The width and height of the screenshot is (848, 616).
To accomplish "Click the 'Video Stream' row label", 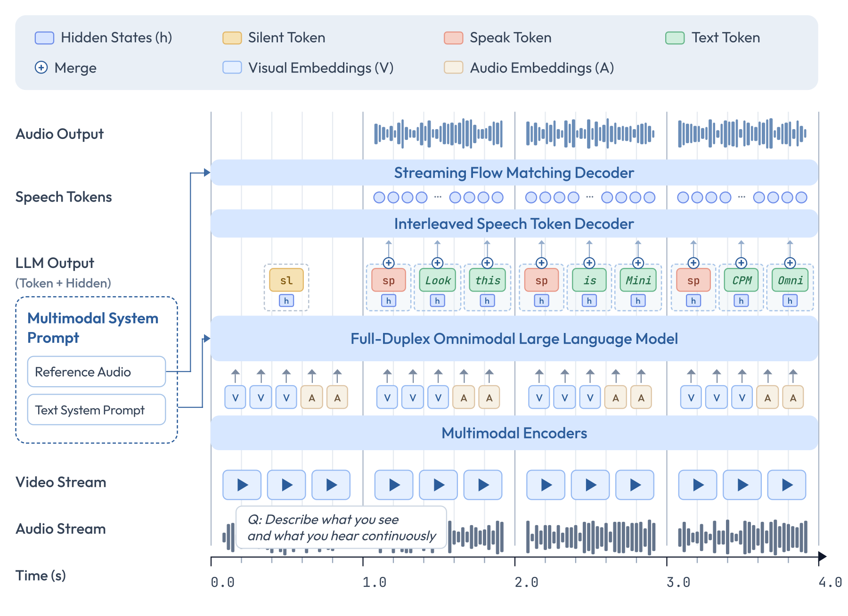I will 61,482.
